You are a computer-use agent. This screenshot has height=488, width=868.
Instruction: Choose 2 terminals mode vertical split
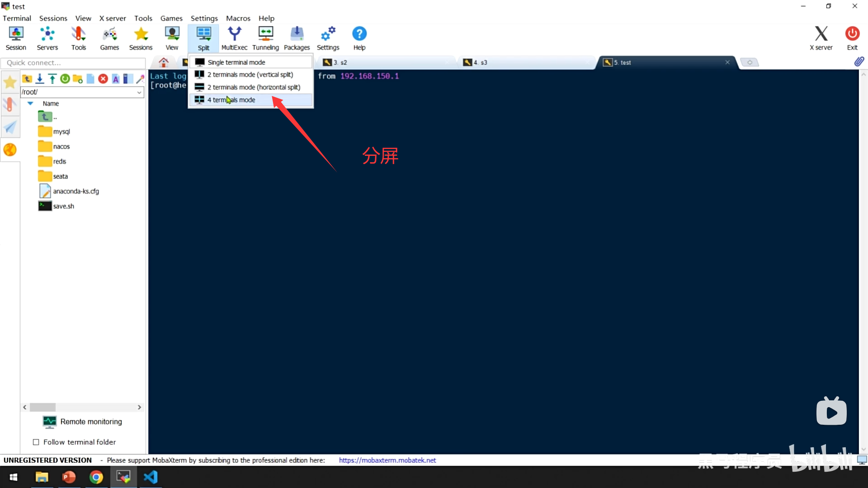(250, 75)
